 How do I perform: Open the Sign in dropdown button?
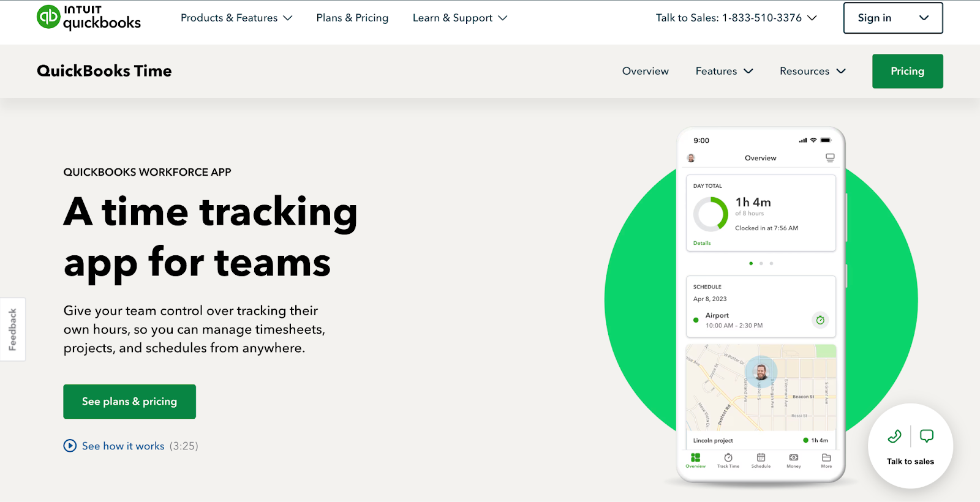893,18
